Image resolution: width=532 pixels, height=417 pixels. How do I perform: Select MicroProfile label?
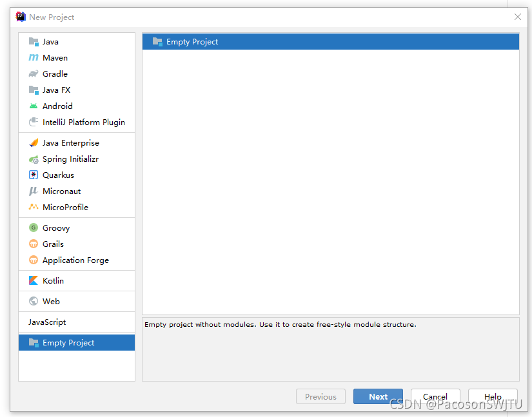point(66,207)
